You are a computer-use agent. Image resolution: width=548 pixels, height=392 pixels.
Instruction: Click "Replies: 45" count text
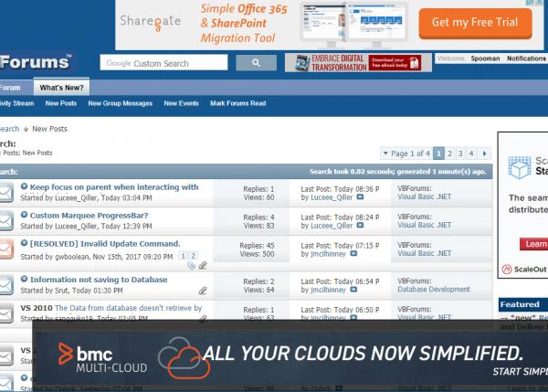click(257, 246)
